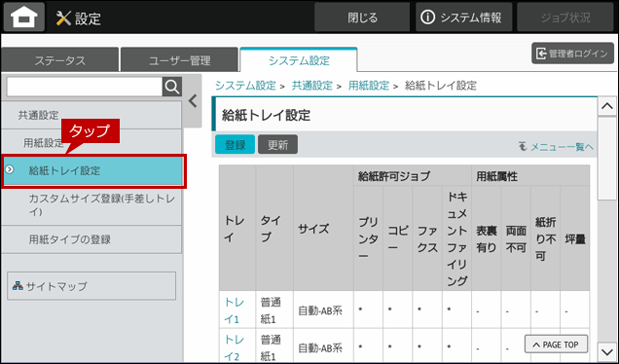Open the トレイ2 link in the table
This screenshot has height=364, width=619.
tap(235, 347)
